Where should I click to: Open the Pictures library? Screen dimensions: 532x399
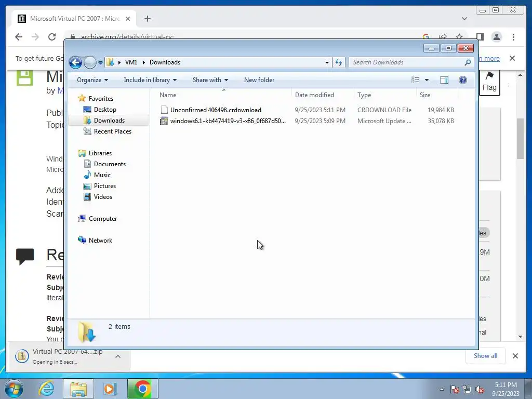[x=104, y=186]
